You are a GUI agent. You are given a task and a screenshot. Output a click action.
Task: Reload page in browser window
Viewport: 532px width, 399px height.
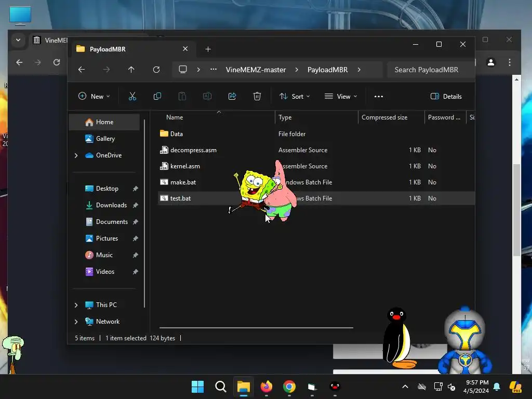point(57,62)
